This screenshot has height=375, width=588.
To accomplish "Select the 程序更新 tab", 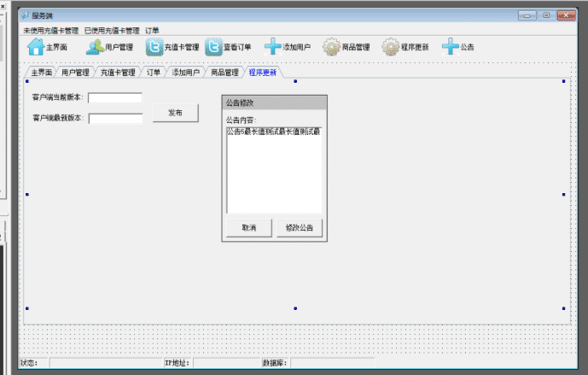I will click(263, 73).
